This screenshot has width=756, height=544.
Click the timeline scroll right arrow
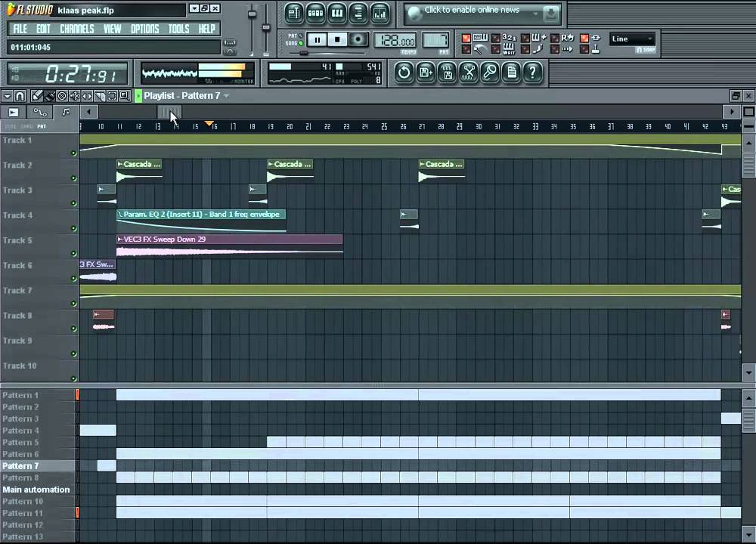(731, 113)
